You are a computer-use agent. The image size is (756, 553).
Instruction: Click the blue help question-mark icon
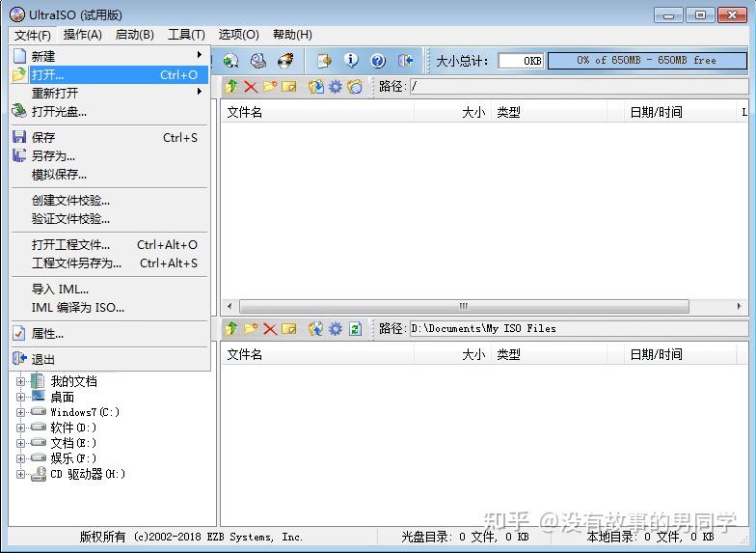pyautogui.click(x=378, y=60)
